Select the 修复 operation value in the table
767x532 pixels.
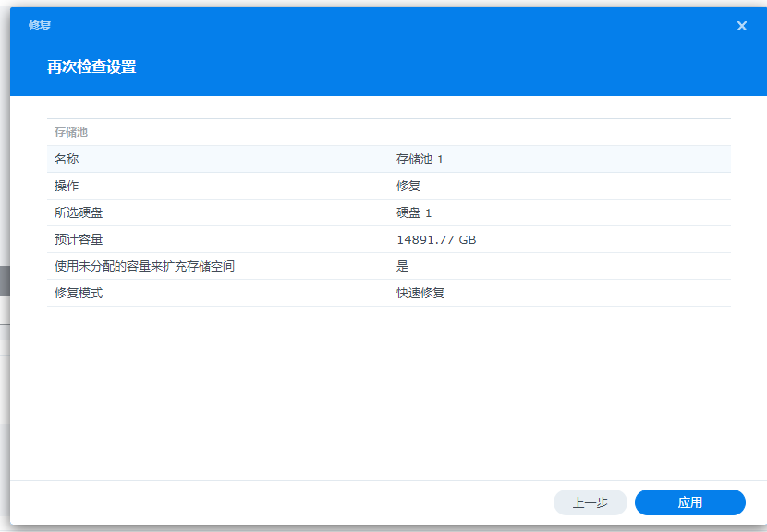[408, 186]
